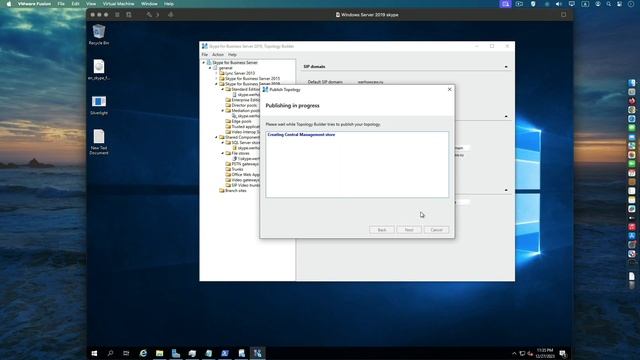640x360 pixels.
Task: Open the PowerShell taskbar icon
Action: coord(225,353)
